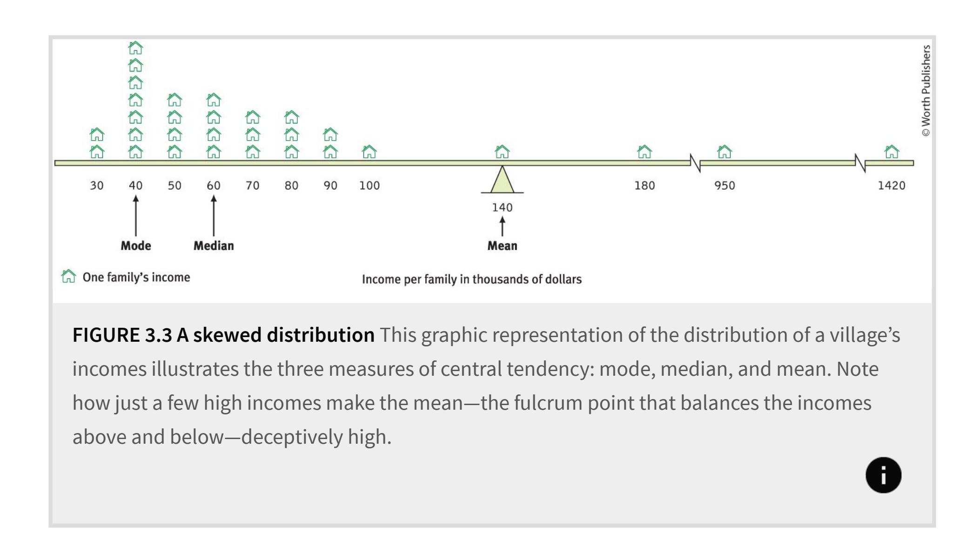Click the 'FIGURE 3.3 A skewed distribution' heading
The height and width of the screenshot is (548, 980).
pos(223,335)
